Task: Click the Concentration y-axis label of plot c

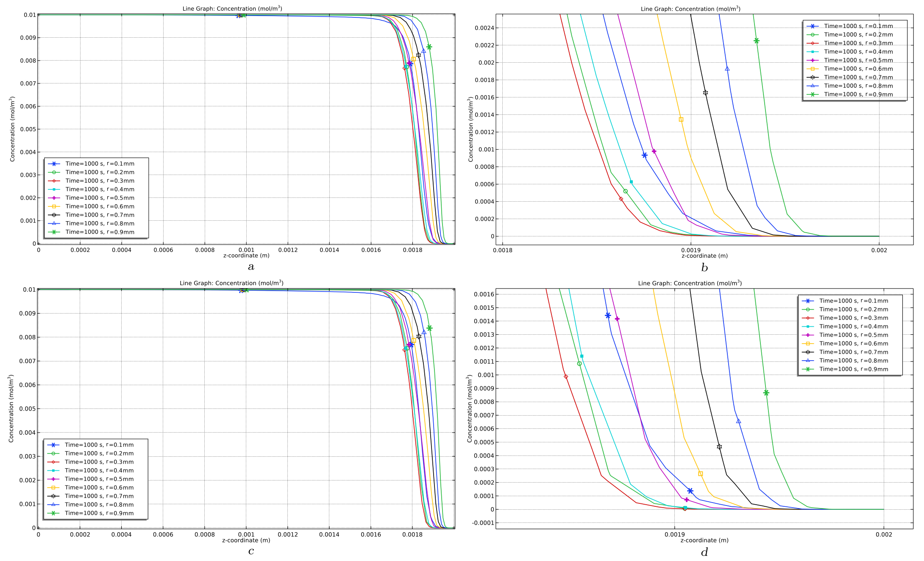Action: (11, 408)
